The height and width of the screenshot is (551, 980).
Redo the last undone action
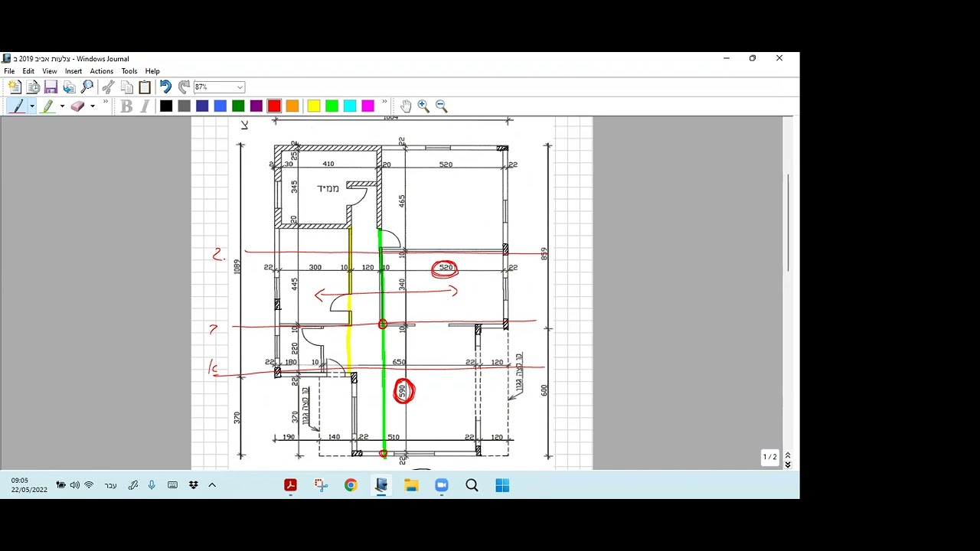coord(184,87)
